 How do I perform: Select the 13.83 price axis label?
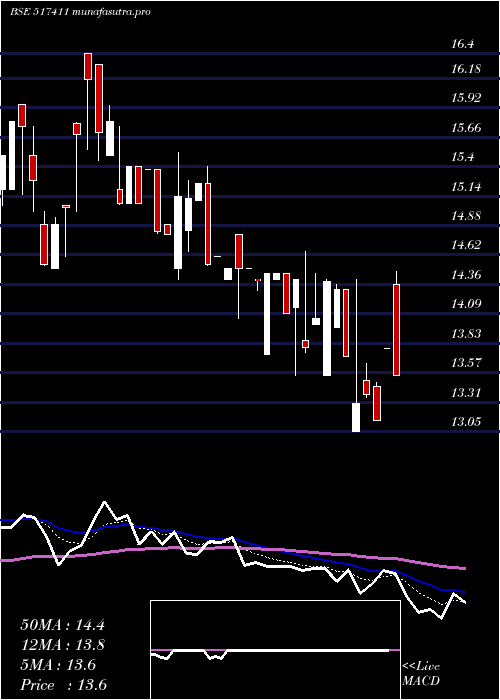point(466,334)
